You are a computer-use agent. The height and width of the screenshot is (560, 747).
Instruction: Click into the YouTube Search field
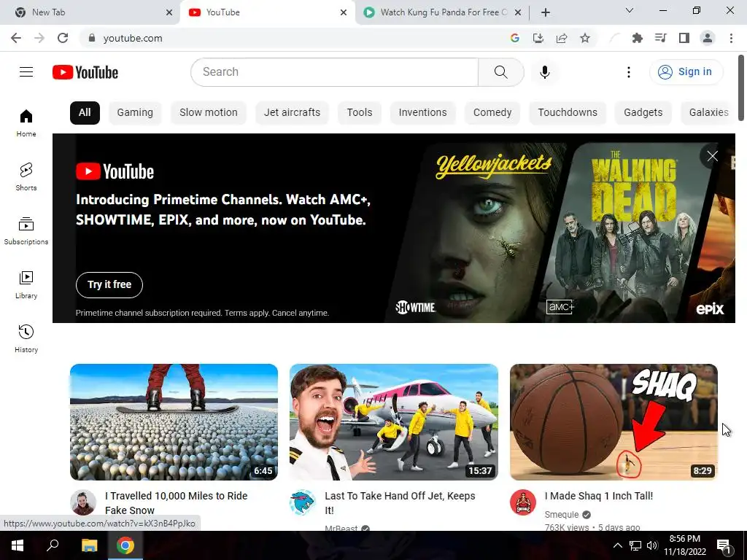[x=334, y=72]
